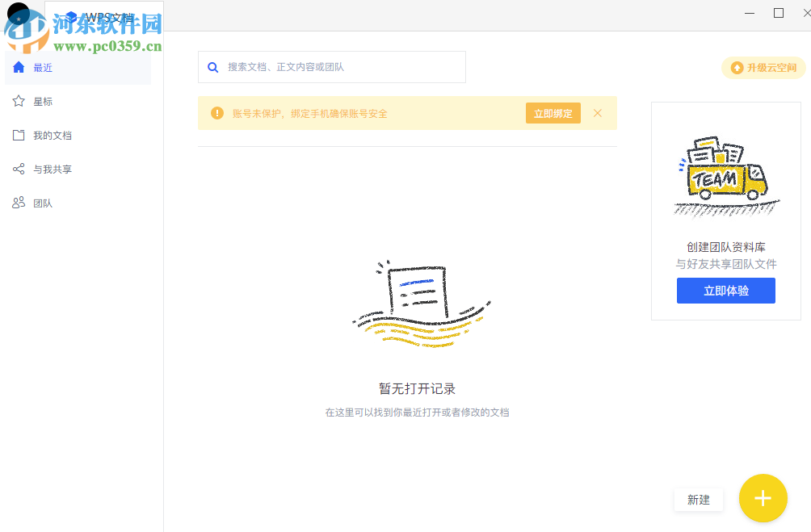
Task: Click the 立即绑定 button to bind phone
Action: [x=553, y=113]
